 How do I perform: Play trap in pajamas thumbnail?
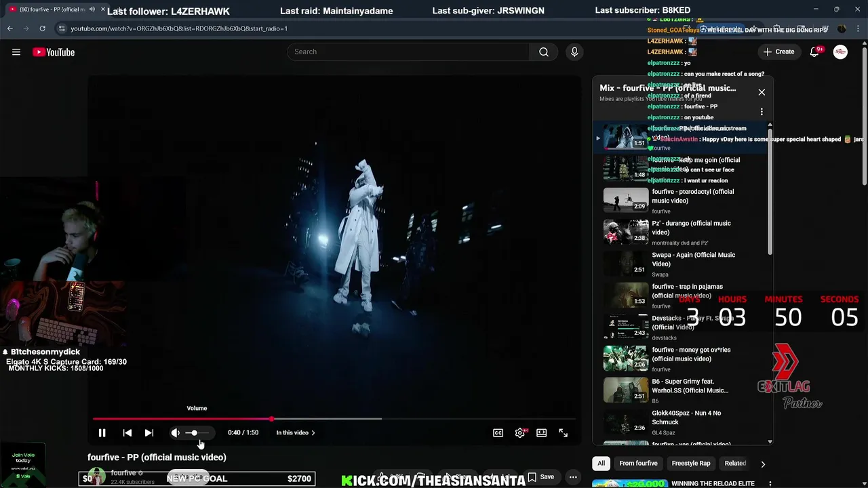tap(625, 296)
